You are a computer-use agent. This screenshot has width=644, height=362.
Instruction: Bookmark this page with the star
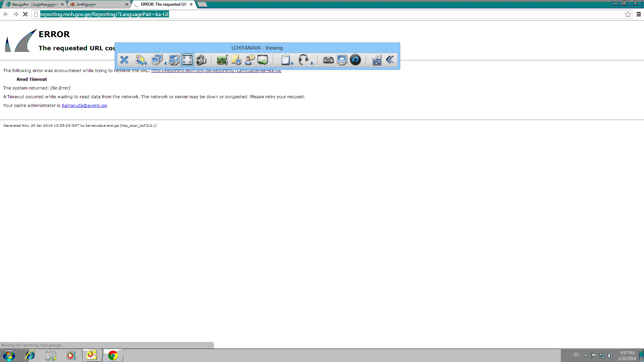pos(628,14)
